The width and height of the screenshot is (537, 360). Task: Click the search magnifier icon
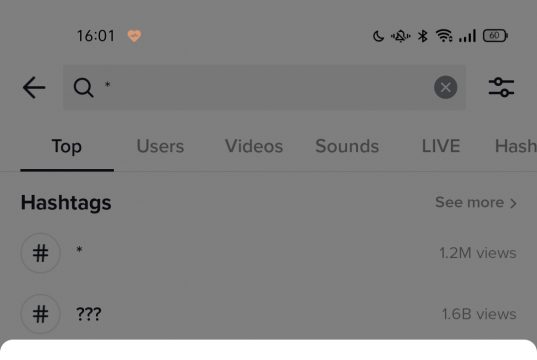coord(83,87)
